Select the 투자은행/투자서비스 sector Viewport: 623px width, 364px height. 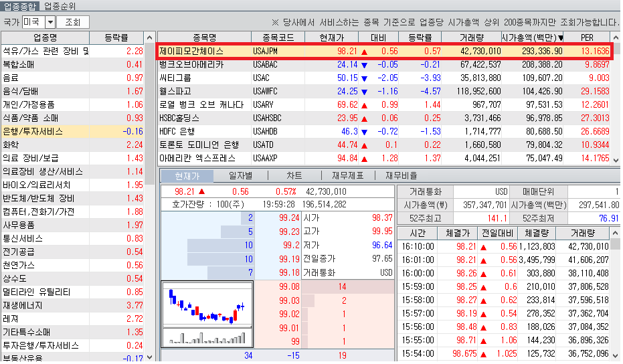[73, 345]
